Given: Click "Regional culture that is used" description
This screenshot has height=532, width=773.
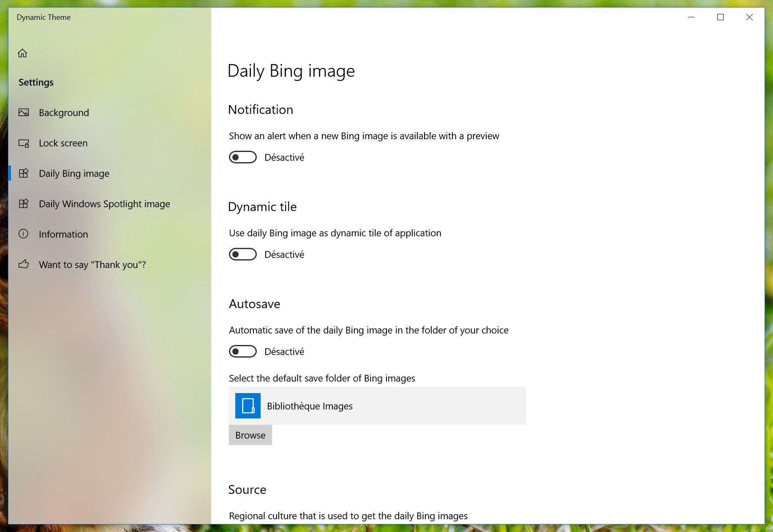Looking at the screenshot, I should [348, 516].
